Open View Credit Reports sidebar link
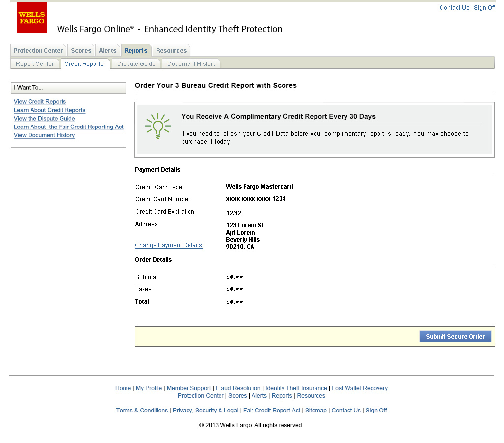Image resolution: width=504 pixels, height=443 pixels. pyautogui.click(x=40, y=101)
